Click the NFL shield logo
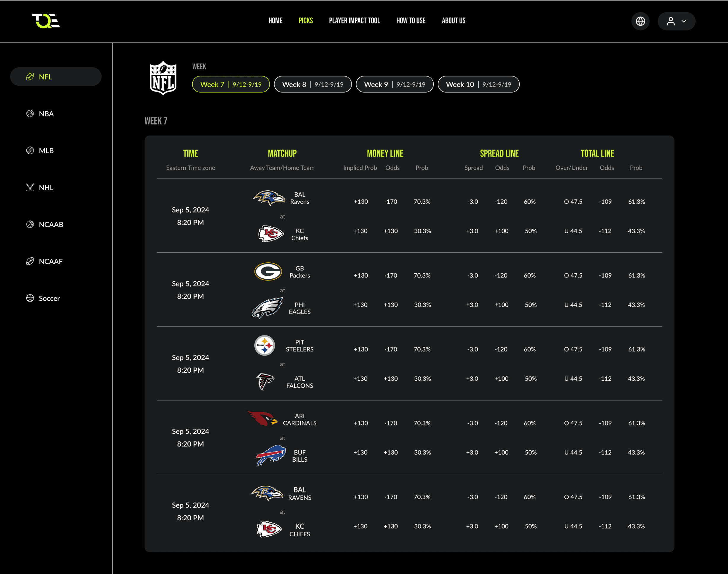728x574 pixels. click(x=163, y=78)
